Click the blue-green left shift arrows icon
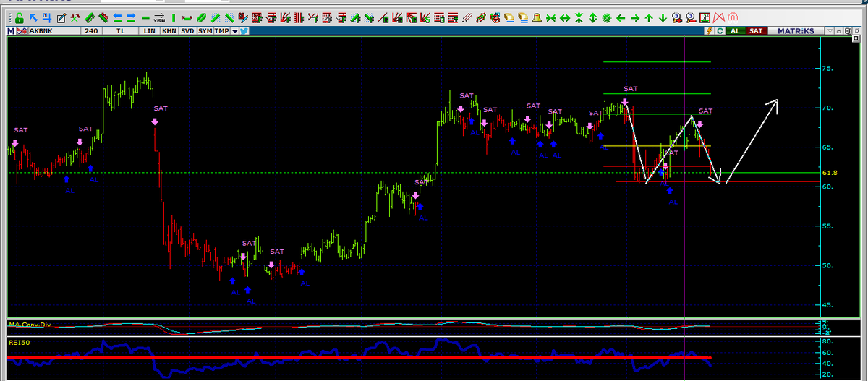The image size is (868, 381). pyautogui.click(x=117, y=18)
